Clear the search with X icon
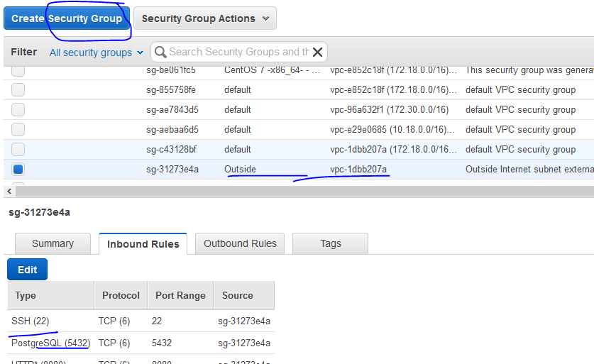 coord(317,52)
